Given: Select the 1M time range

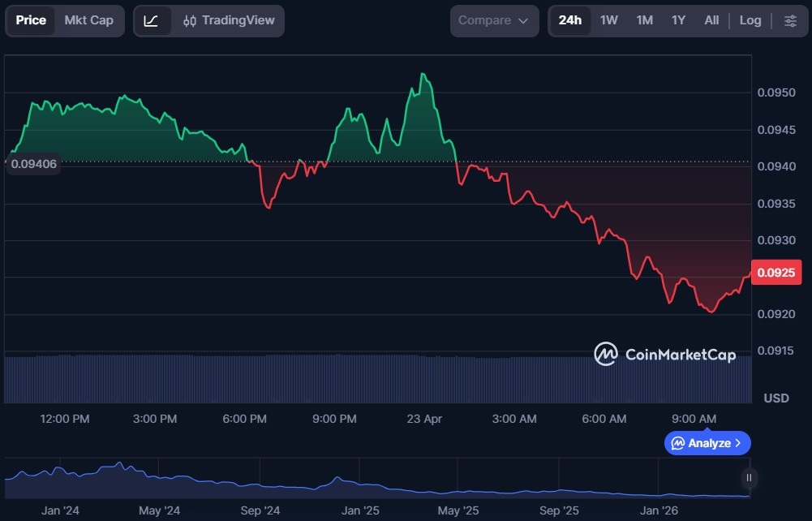Looking at the screenshot, I should pyautogui.click(x=644, y=21).
